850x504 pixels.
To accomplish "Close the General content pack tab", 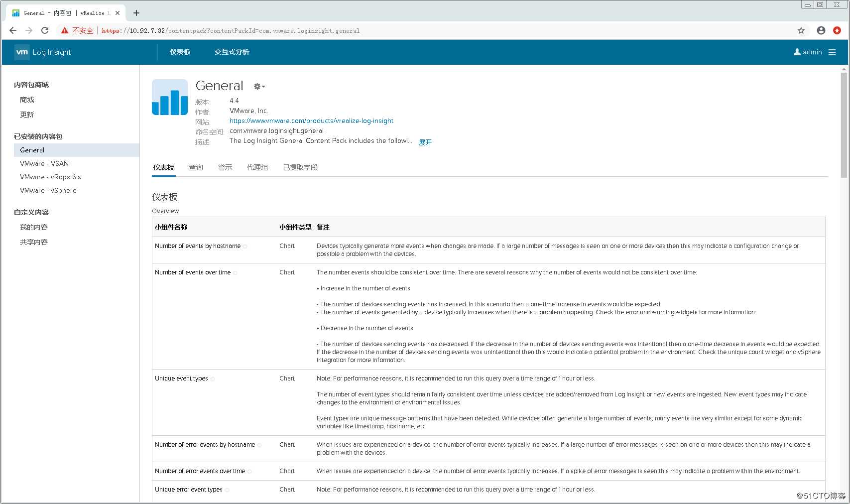I will [x=118, y=13].
